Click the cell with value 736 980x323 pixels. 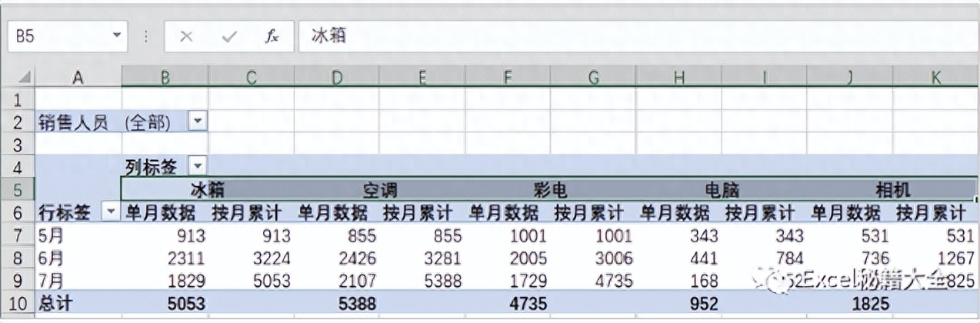pos(849,258)
